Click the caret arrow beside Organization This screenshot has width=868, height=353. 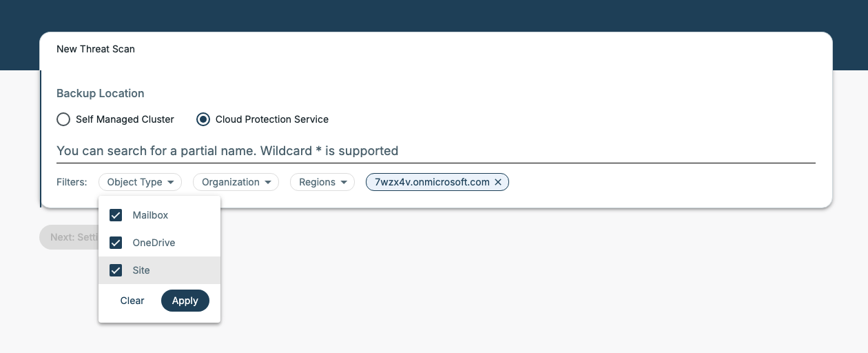point(267,183)
